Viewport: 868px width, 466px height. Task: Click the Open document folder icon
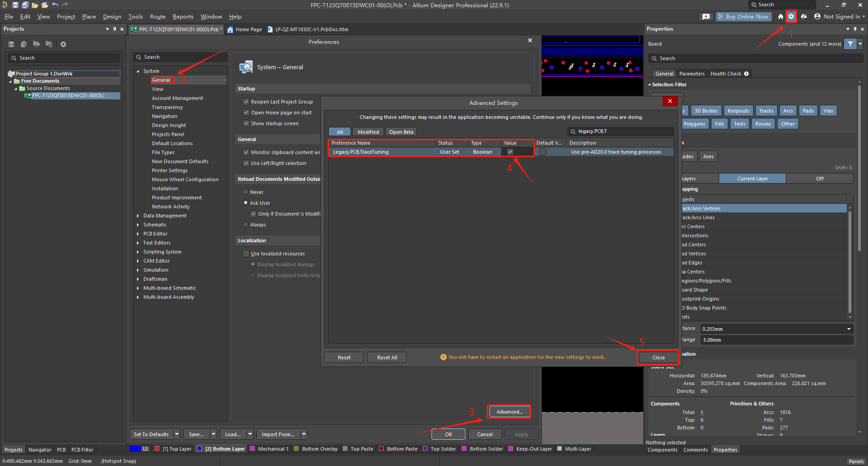(x=35, y=5)
